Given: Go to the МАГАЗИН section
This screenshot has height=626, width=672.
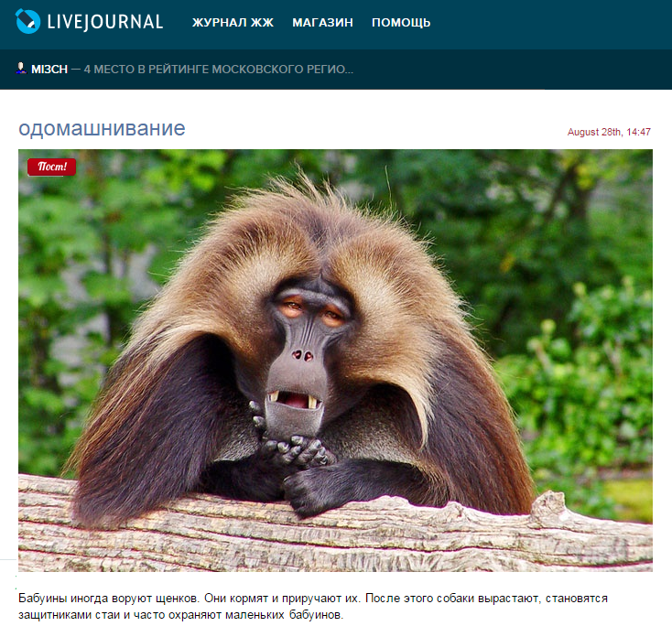Looking at the screenshot, I should pos(322,23).
